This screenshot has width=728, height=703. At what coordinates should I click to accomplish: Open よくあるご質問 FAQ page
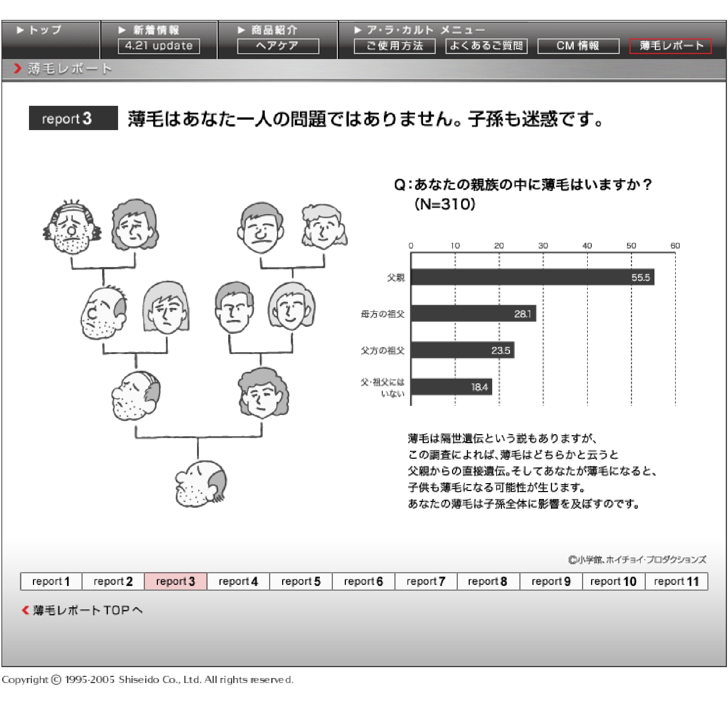486,46
